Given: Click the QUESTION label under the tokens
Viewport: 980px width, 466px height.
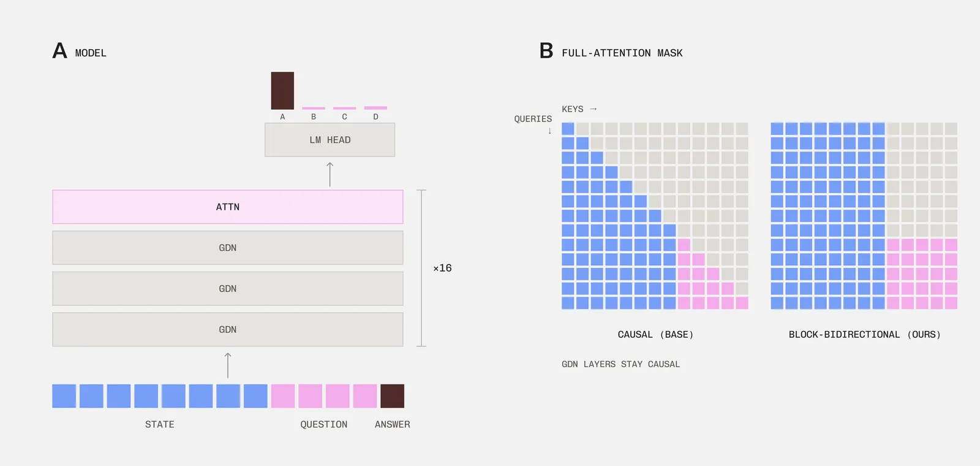Looking at the screenshot, I should coord(323,424).
